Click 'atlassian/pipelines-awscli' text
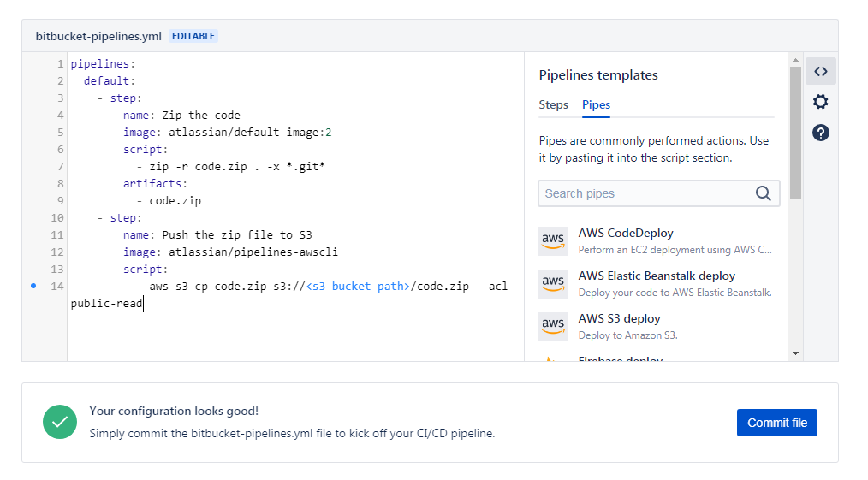868x480 pixels. pos(253,252)
